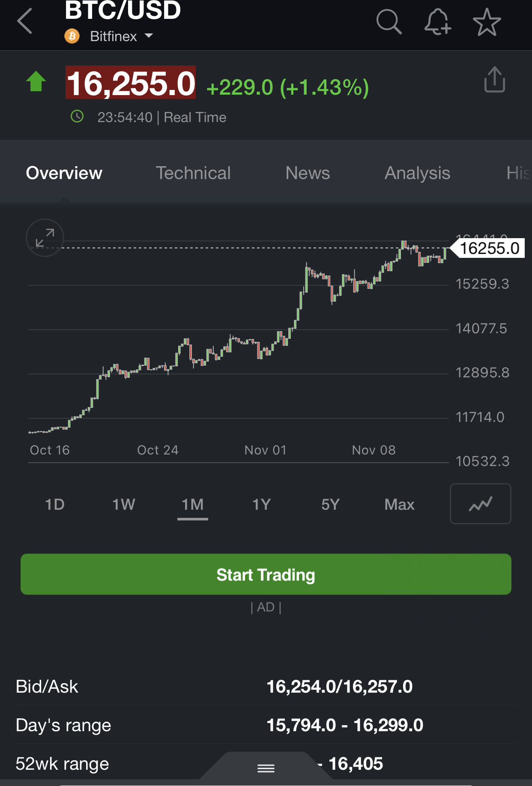
Task: Toggle the favorite star icon
Action: pyautogui.click(x=487, y=22)
